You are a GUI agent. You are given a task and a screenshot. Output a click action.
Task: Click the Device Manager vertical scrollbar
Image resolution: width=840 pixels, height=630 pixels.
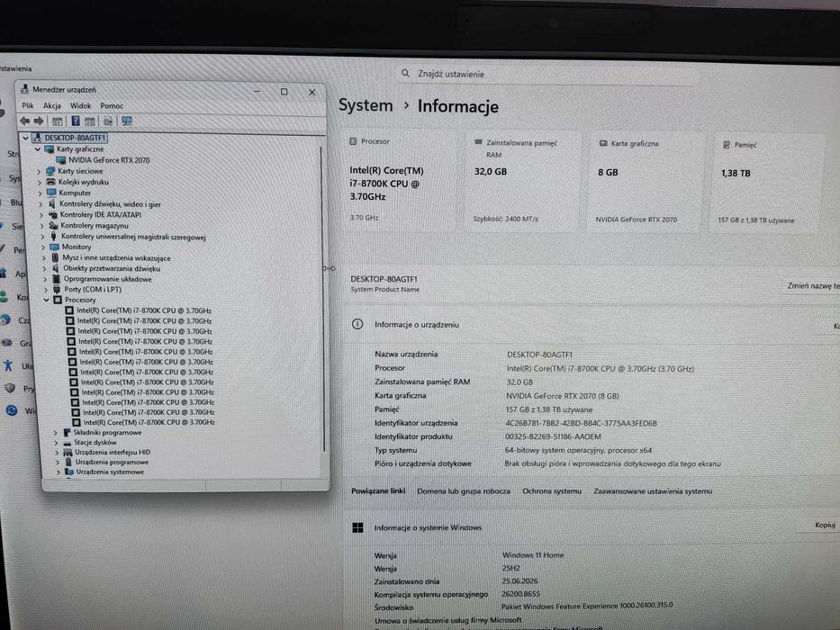322,300
